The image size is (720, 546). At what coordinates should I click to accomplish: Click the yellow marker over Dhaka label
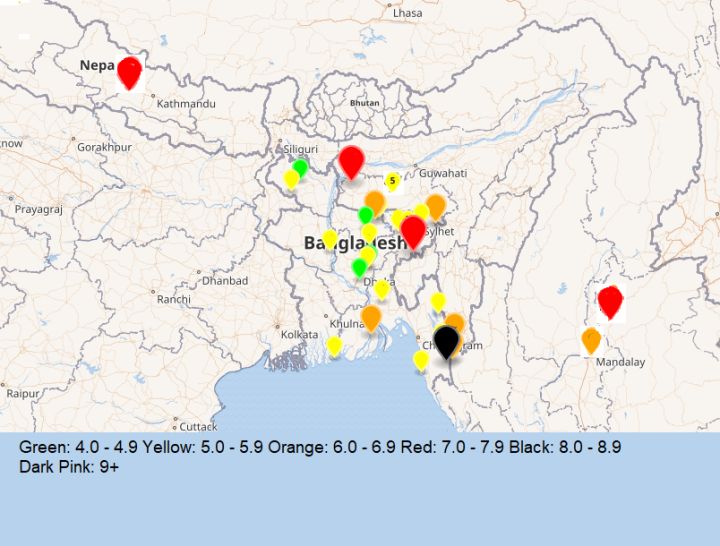click(382, 290)
